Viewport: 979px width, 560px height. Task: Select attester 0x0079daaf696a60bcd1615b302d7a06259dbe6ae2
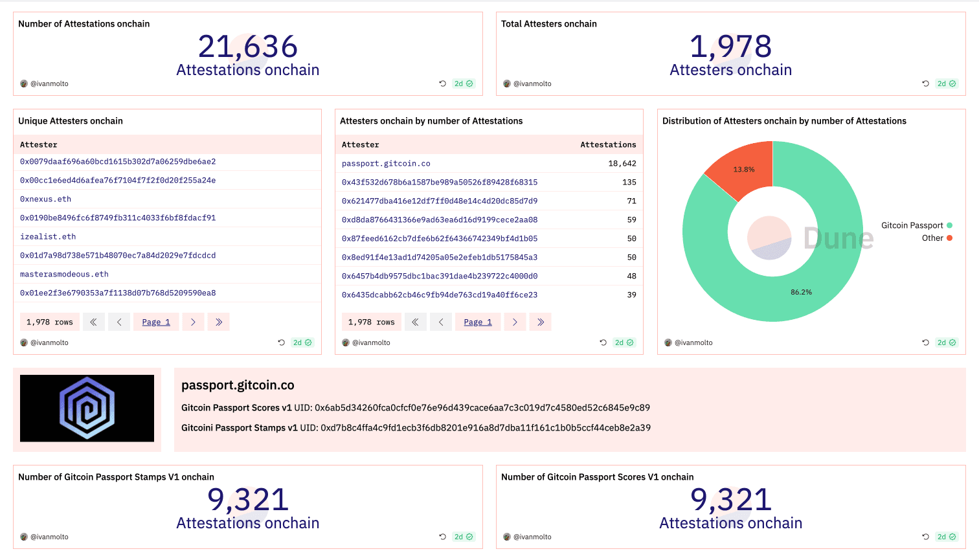118,162
